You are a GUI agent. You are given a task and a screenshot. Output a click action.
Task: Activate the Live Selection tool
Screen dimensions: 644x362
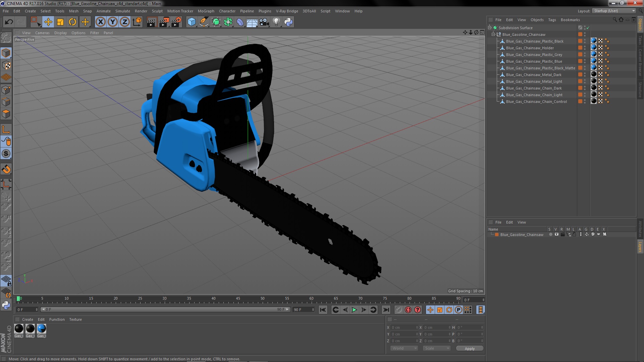click(35, 22)
